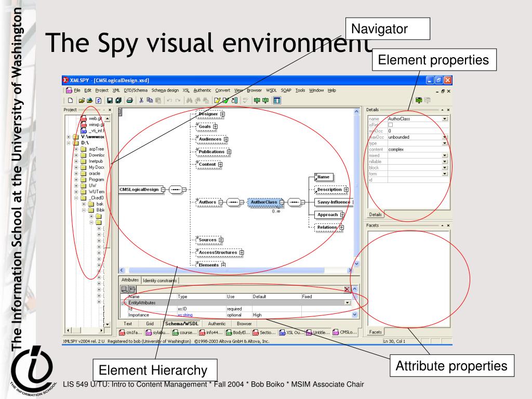Select the CMSLogicalDesign root element
This screenshot has width=532, height=399.
139,189
